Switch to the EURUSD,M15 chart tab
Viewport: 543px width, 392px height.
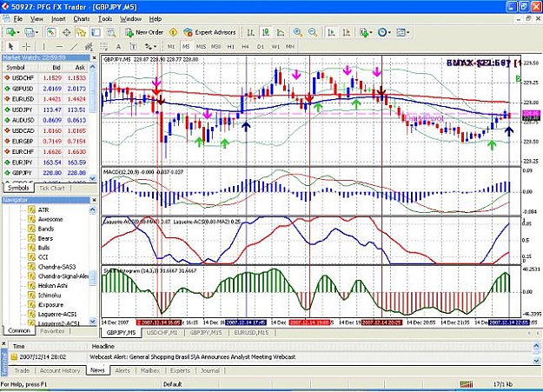(x=251, y=333)
